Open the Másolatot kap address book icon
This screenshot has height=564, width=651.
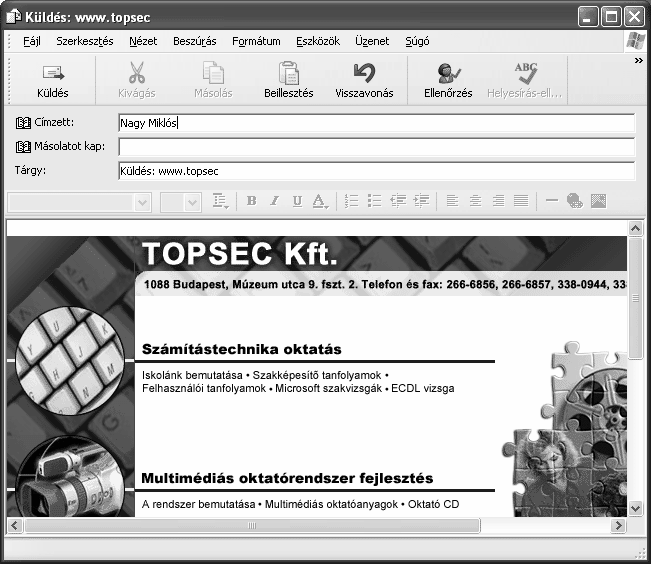coord(23,147)
